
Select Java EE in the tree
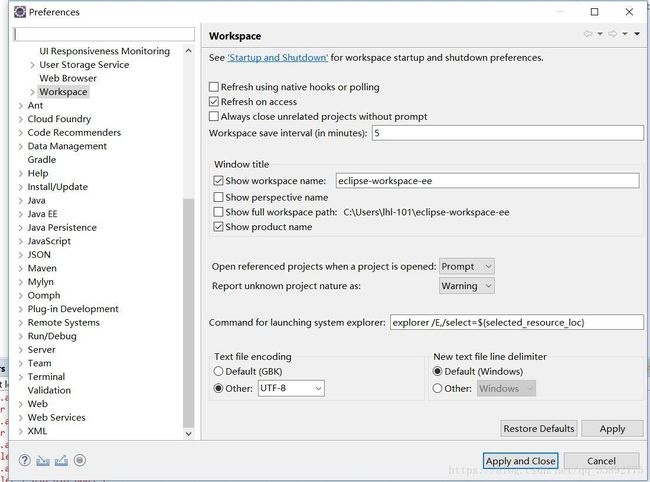click(x=42, y=214)
